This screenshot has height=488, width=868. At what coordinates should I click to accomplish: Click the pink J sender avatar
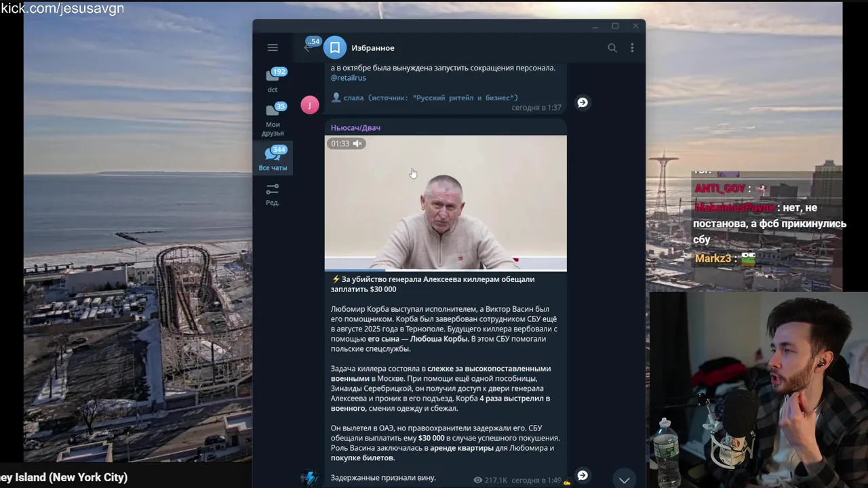tap(310, 104)
